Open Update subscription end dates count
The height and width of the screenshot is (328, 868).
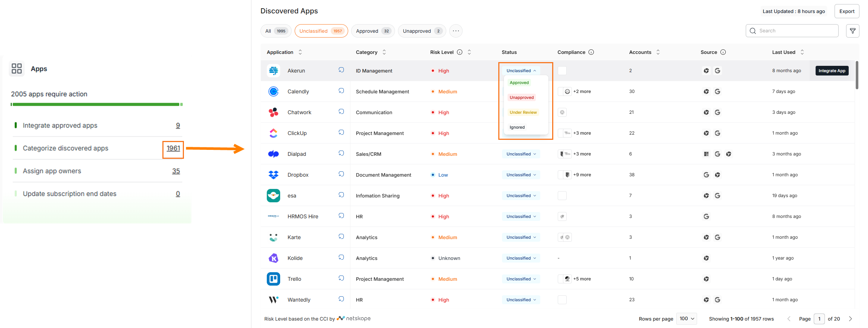(178, 193)
